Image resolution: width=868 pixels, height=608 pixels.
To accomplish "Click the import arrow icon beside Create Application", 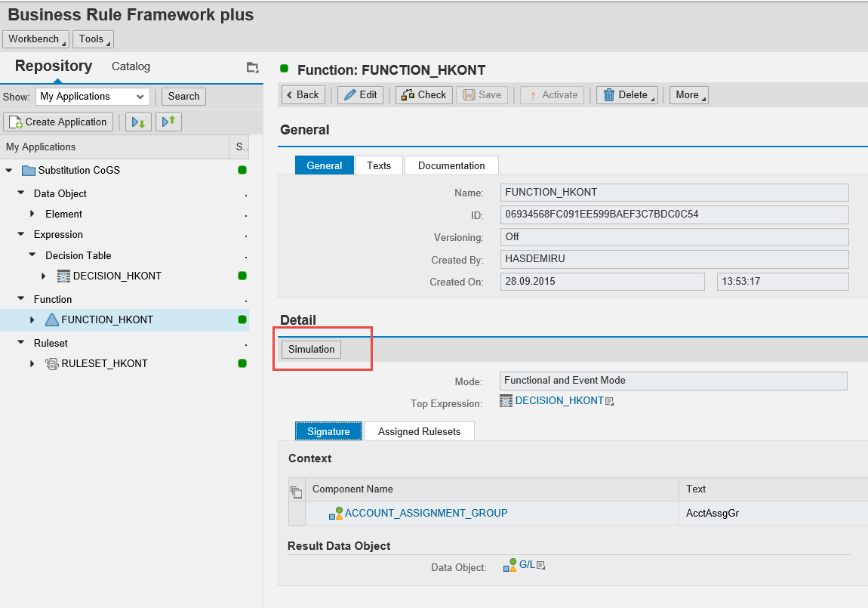I will (138, 122).
